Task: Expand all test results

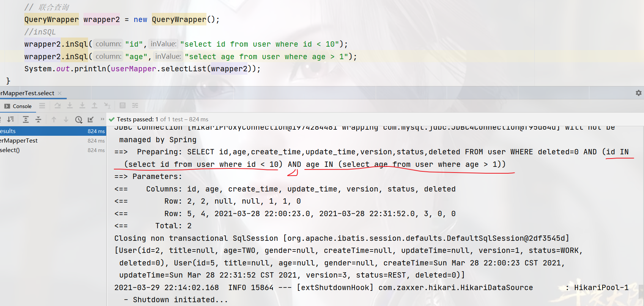Action: (x=25, y=119)
